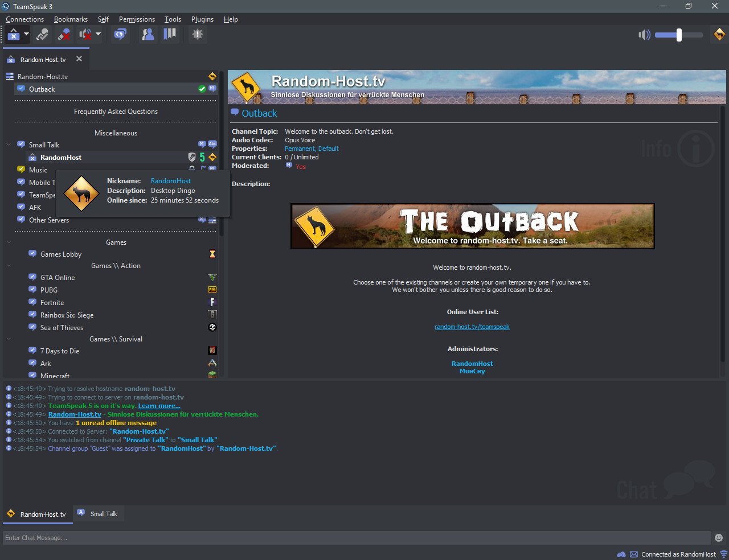Open dropdown arrow beside mute speakers
This screenshot has width=729, height=560.
tap(98, 34)
